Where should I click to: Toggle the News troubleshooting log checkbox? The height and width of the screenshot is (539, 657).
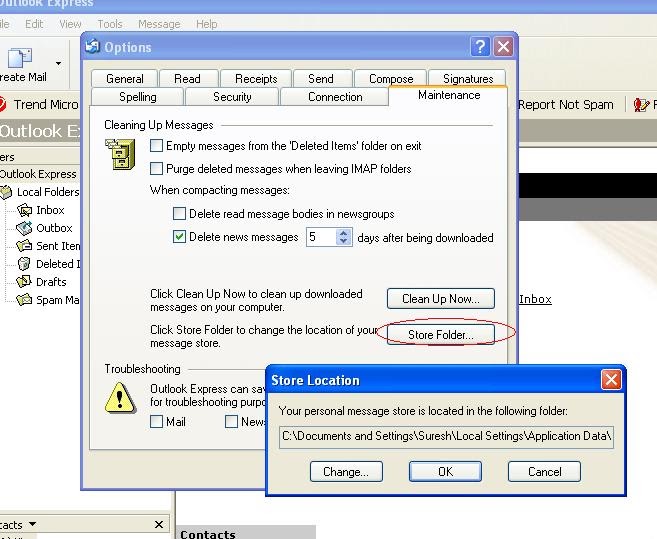(231, 421)
